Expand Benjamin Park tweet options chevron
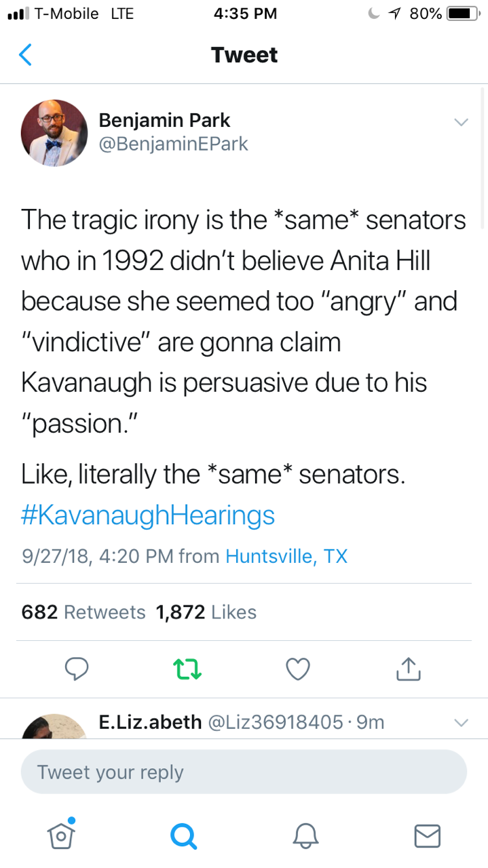 461,123
